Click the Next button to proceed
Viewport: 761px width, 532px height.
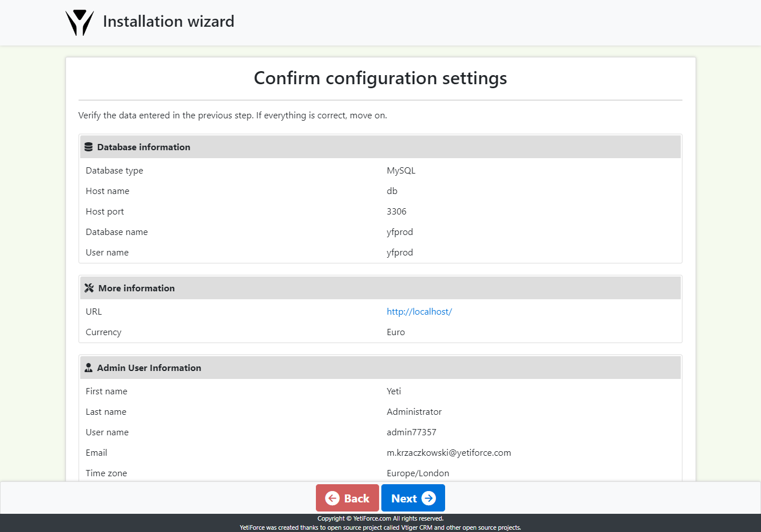(x=413, y=498)
